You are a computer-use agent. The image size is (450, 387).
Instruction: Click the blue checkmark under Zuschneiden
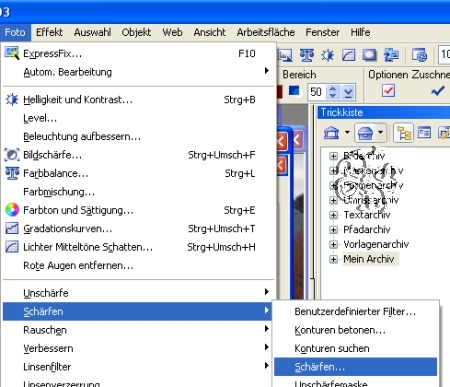(438, 90)
